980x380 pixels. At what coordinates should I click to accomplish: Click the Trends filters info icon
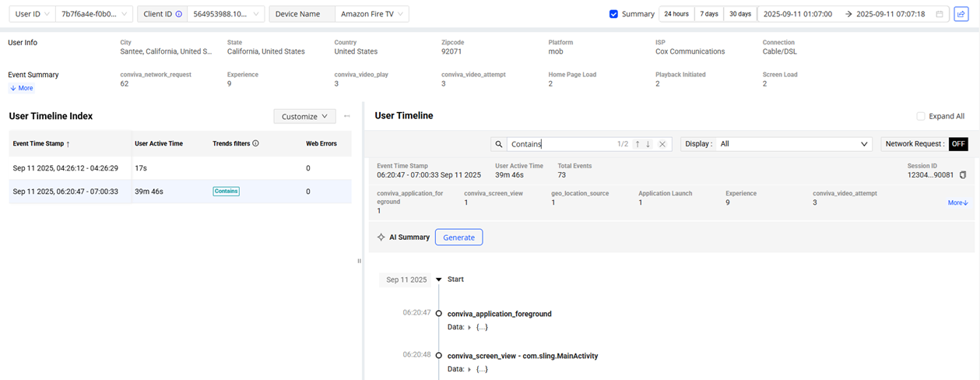click(256, 143)
